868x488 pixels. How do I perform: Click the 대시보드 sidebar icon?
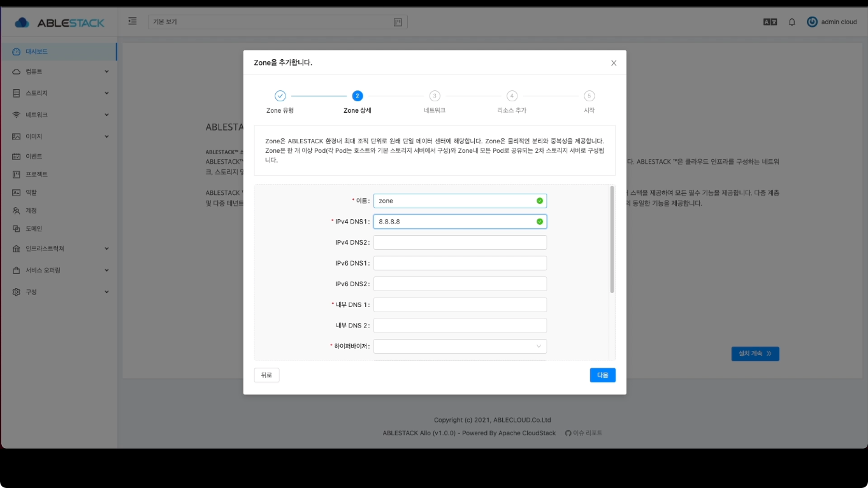tap(17, 52)
